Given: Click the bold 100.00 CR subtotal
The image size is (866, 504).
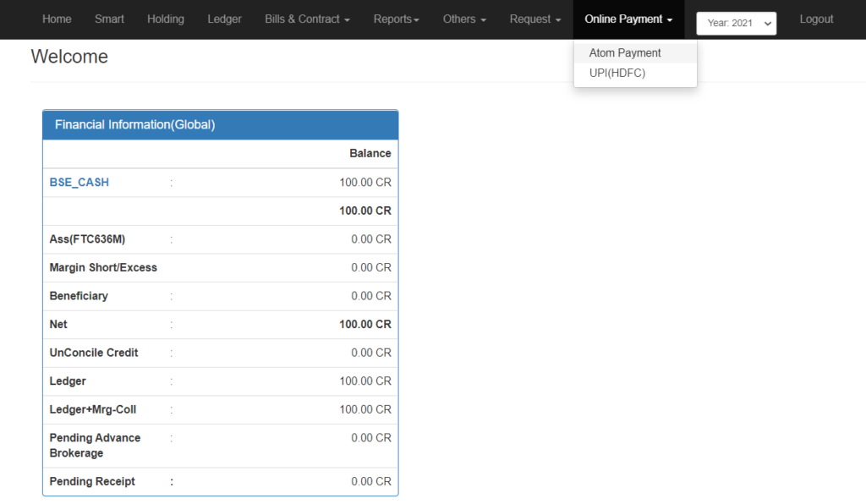Looking at the screenshot, I should tap(365, 211).
